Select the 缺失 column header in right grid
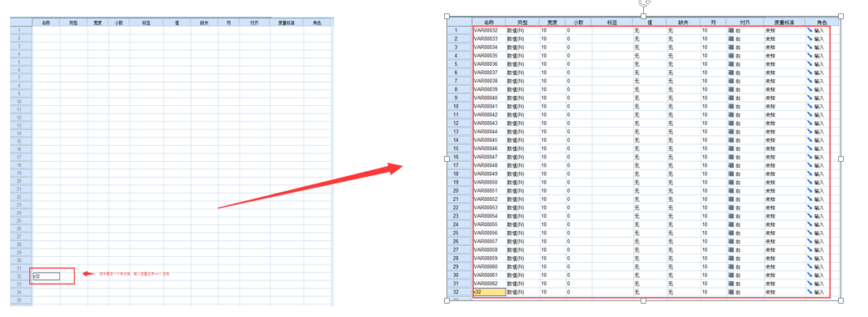Screen dimensions: 868x317 [684, 23]
